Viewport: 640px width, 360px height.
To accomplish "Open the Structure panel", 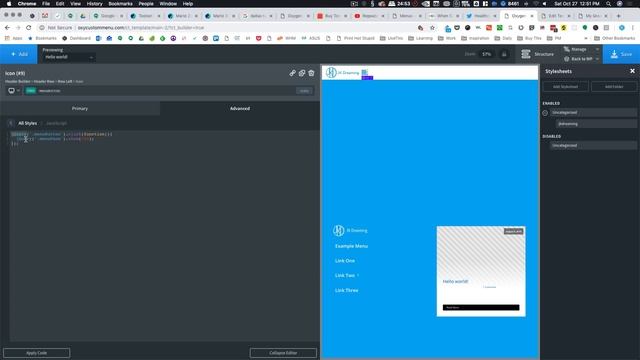I will point(538,54).
